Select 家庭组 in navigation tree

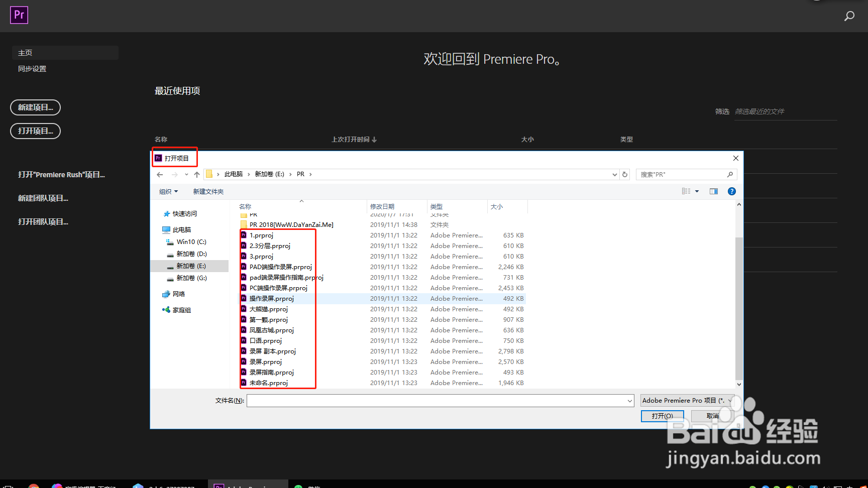[181, 310]
